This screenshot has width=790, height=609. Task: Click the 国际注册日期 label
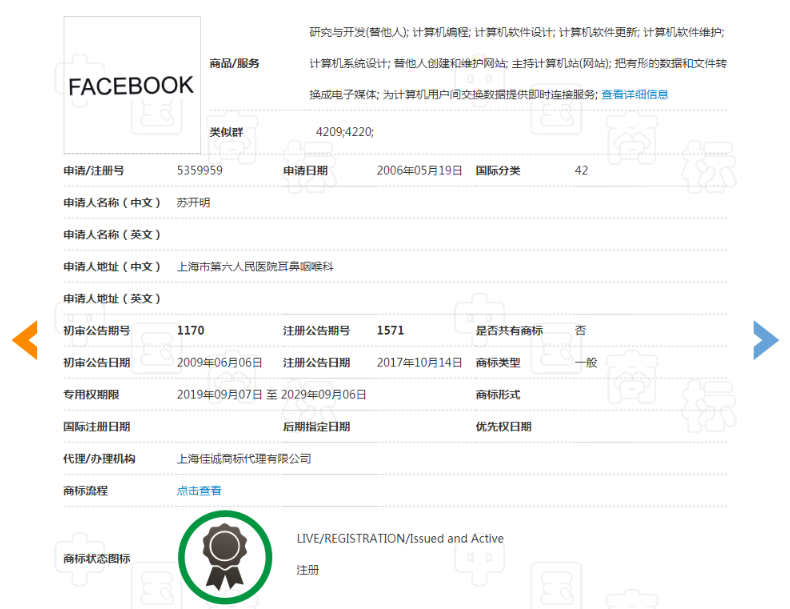pos(97,427)
